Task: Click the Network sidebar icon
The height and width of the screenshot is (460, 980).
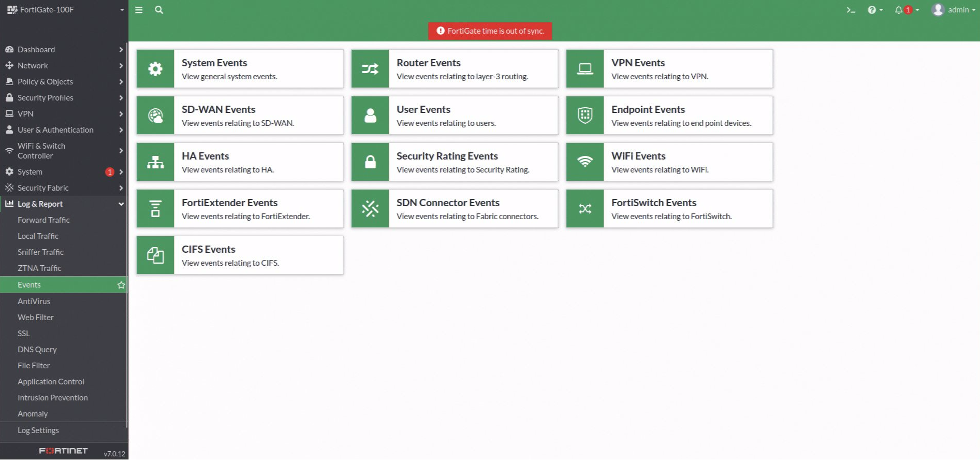Action: pos(9,66)
